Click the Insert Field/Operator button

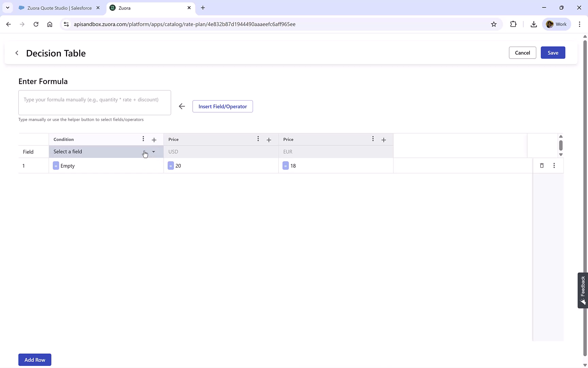223,106
